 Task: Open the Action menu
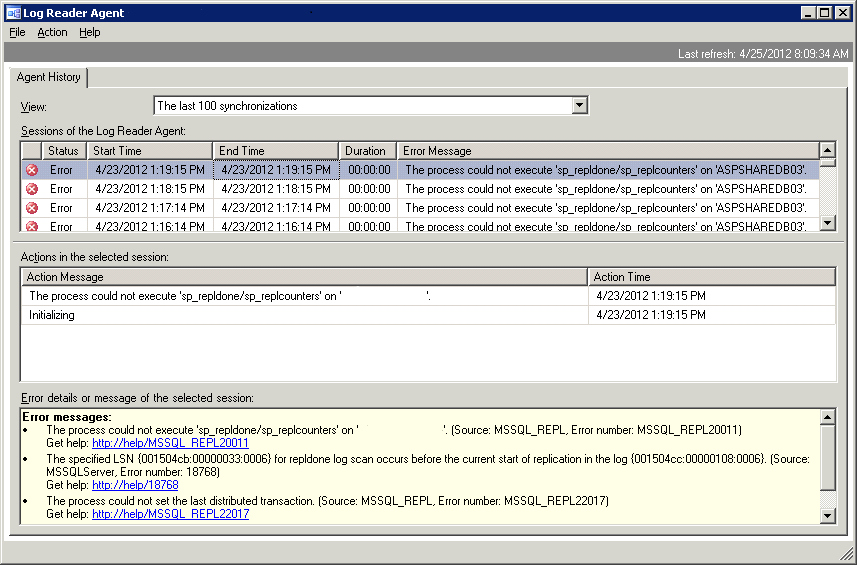click(x=52, y=32)
